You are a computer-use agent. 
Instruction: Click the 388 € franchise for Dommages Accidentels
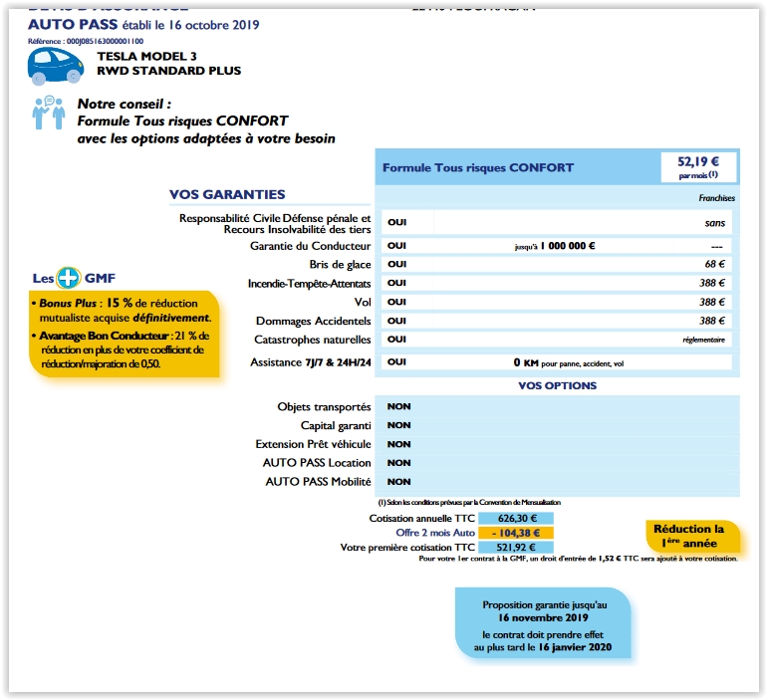[x=712, y=321]
